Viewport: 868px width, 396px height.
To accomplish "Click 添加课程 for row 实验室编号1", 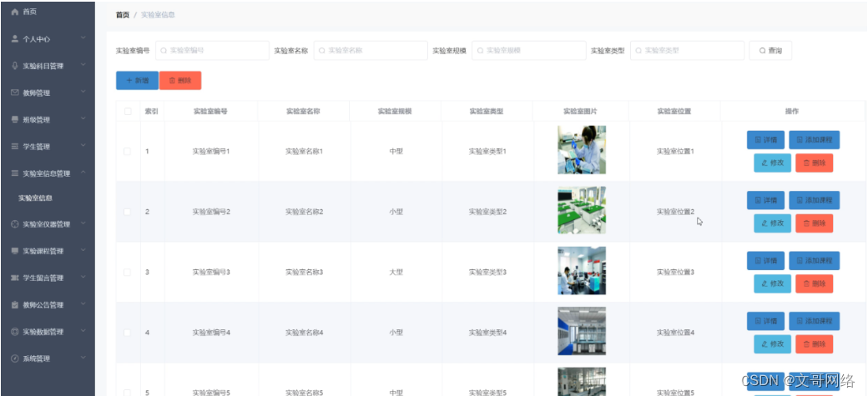I will point(815,140).
